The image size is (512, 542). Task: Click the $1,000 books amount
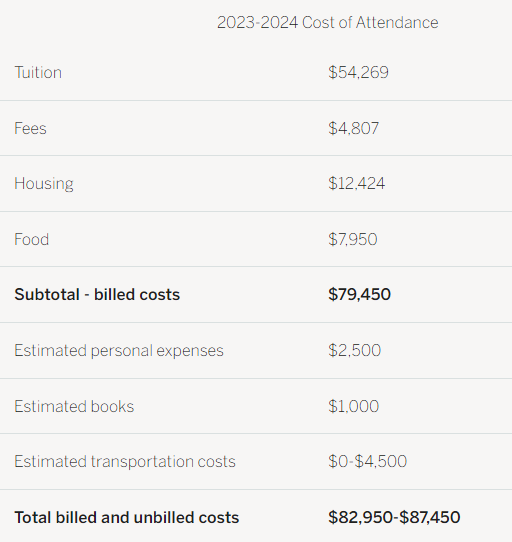click(x=353, y=406)
